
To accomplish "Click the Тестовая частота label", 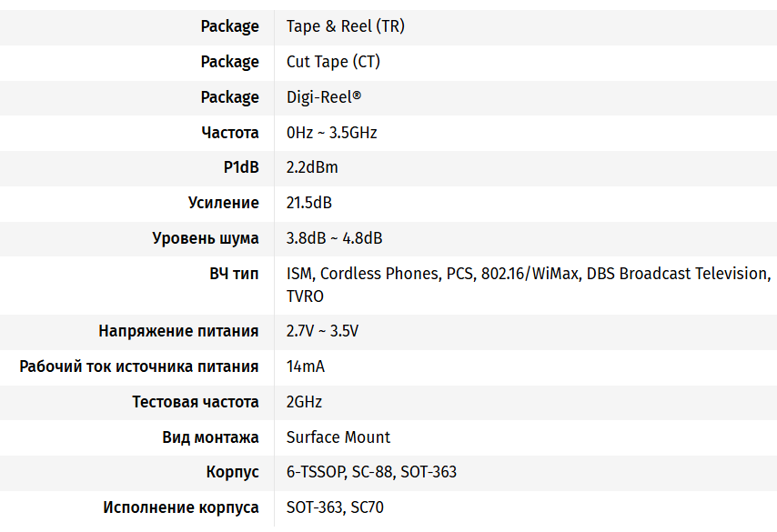I will click(x=196, y=402).
